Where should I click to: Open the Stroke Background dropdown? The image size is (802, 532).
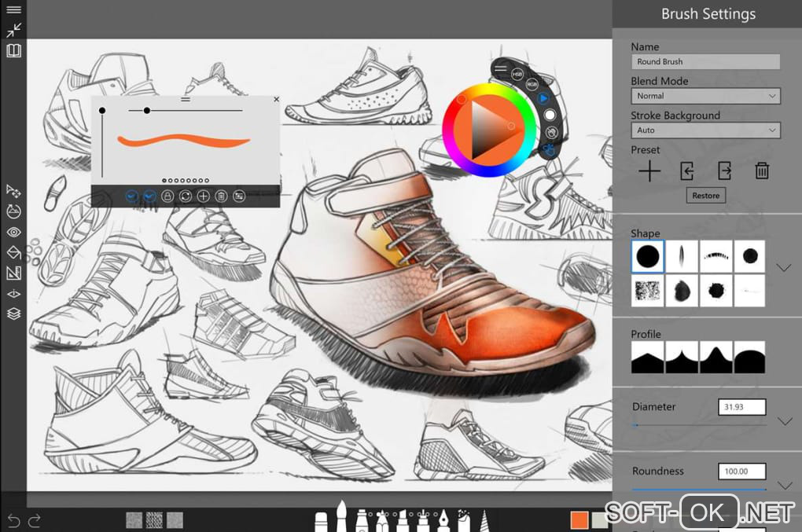[705, 130]
